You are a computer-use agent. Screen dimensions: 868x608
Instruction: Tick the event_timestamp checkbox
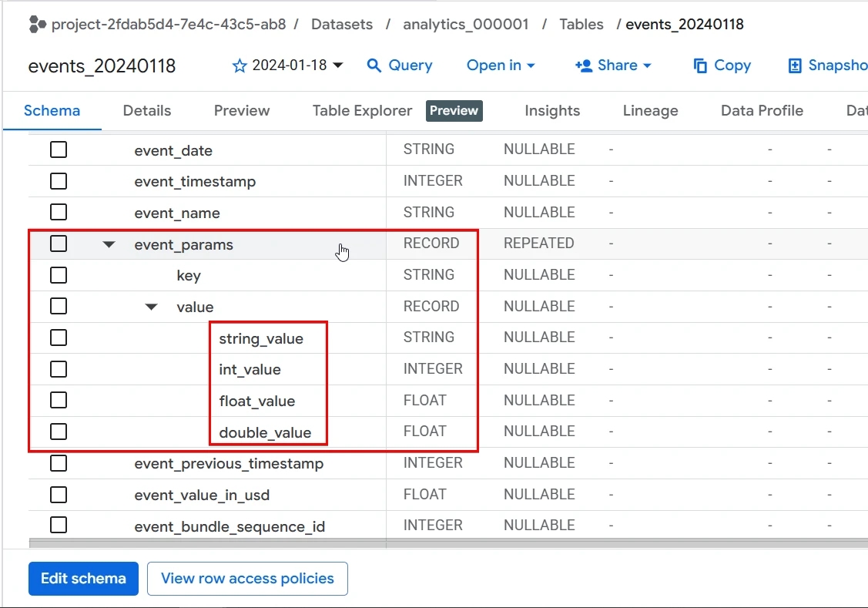pos(59,181)
